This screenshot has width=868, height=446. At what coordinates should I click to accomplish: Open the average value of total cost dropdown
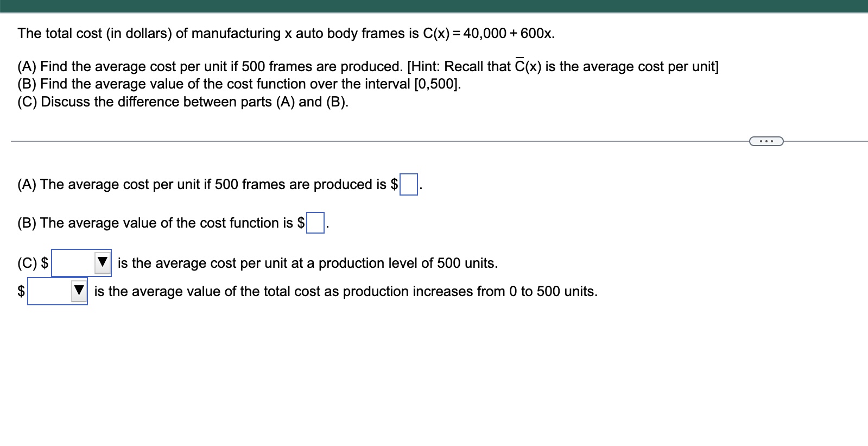(x=58, y=291)
